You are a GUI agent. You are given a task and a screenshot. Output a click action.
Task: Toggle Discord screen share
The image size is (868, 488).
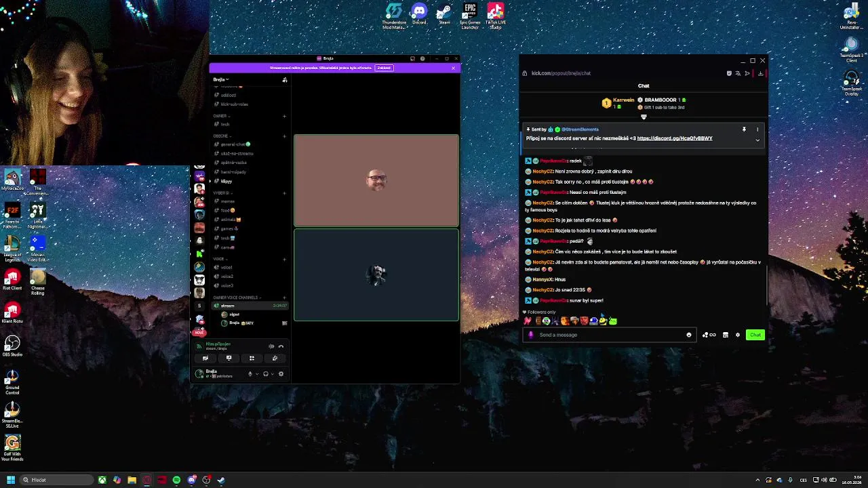click(x=229, y=359)
